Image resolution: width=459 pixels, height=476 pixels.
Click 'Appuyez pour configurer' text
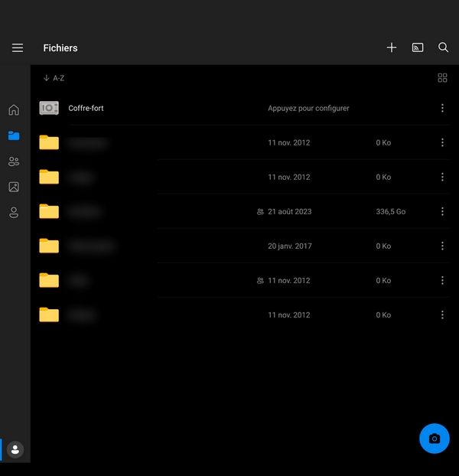[308, 108]
